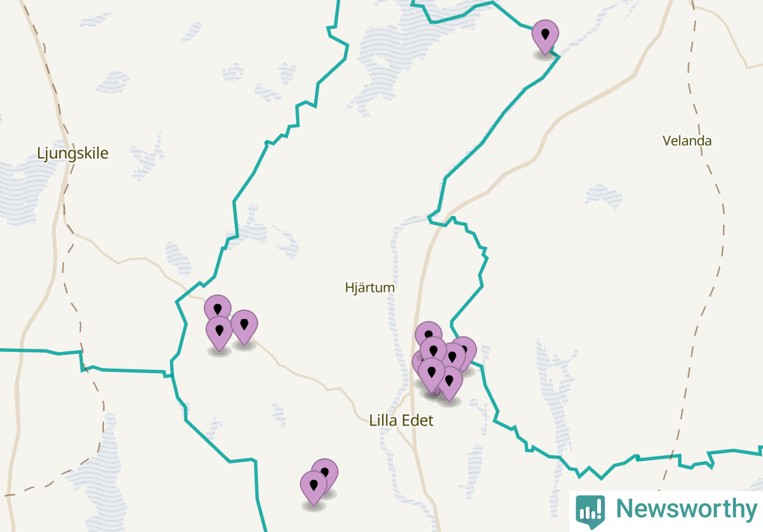Click the lower-left marker of the western trio

pos(219,333)
